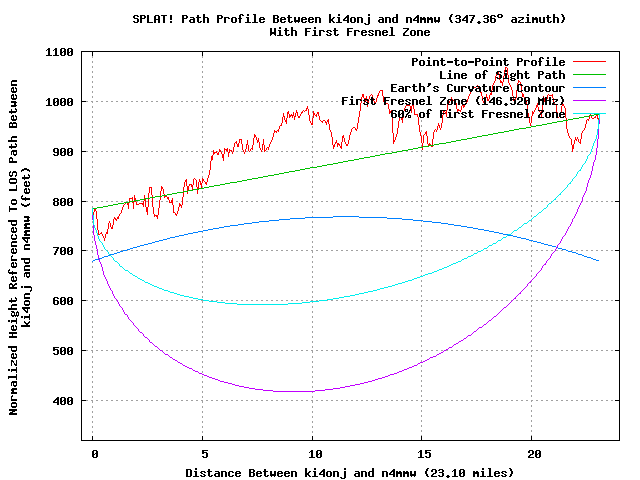The height and width of the screenshot is (480, 640).
Task: Select the 'Point-to-Point Profile' legend label
Action: point(488,62)
